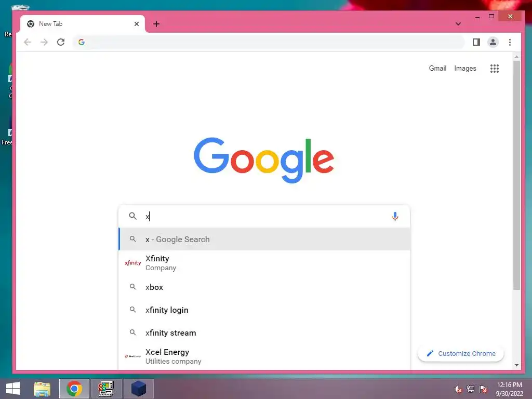Click the Chrome taskbar icon

coord(74,389)
